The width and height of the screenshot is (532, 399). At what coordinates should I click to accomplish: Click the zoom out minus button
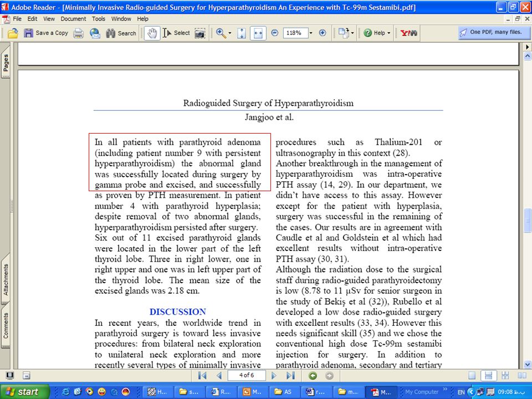pos(275,33)
